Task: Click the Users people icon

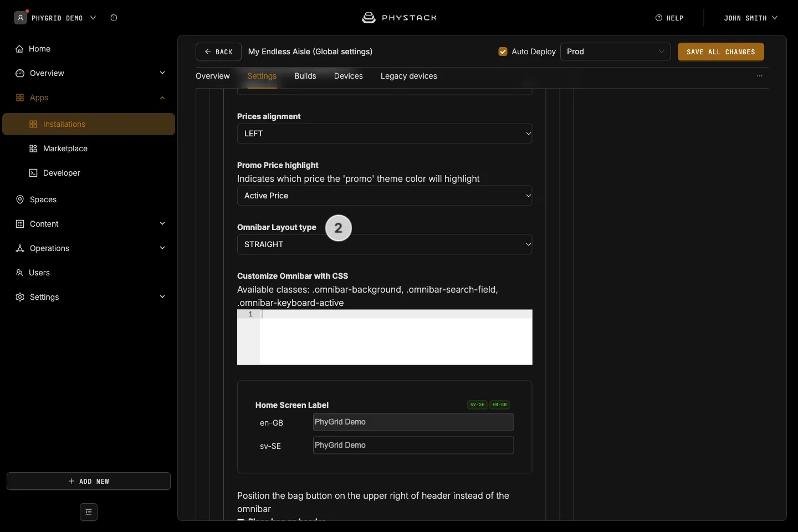Action: 19,273
